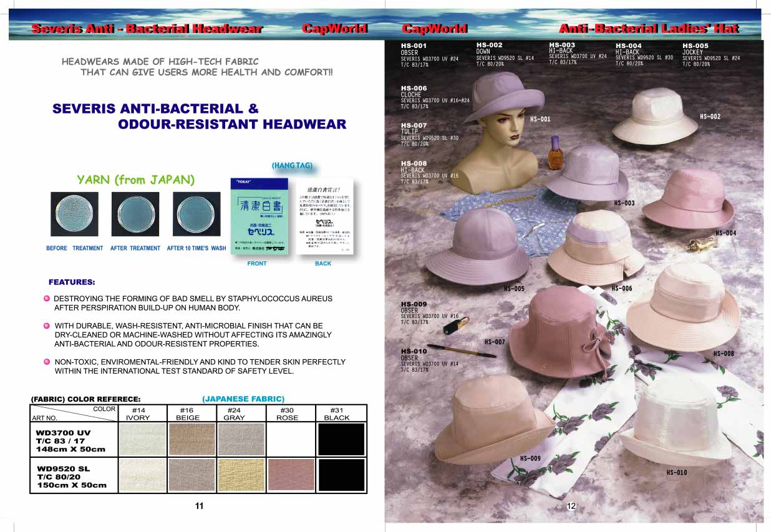Click the "Severis Anti - Bacterial Headwear" banner title
Viewport: 771px width, 532px height.
pos(147,29)
